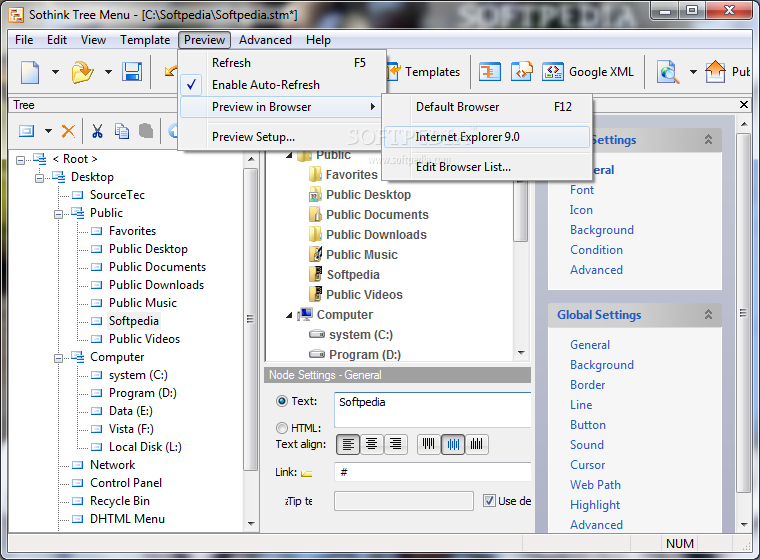Click the Link browse folder icon
Image resolution: width=760 pixels, height=560 pixels.
(306, 473)
